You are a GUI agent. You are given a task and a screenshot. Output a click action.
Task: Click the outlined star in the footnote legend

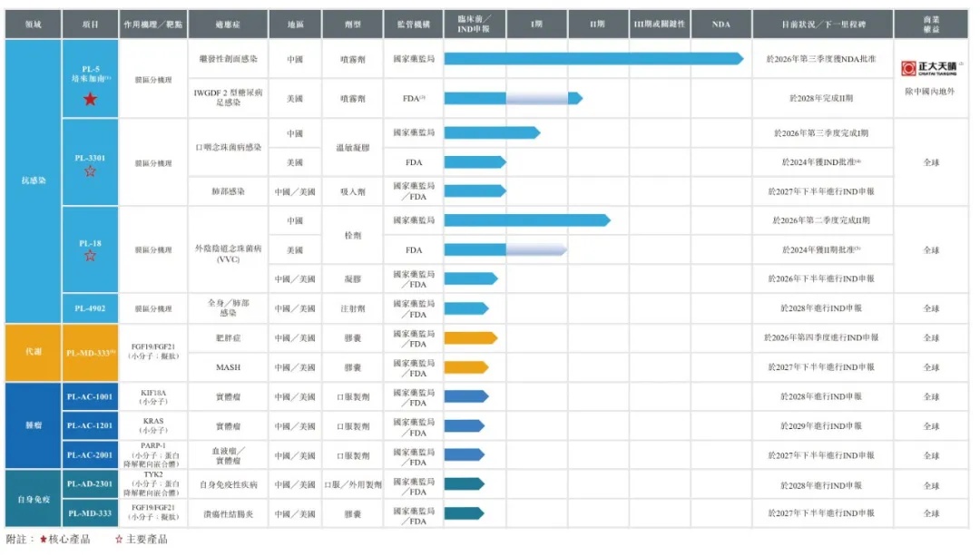pyautogui.click(x=119, y=539)
